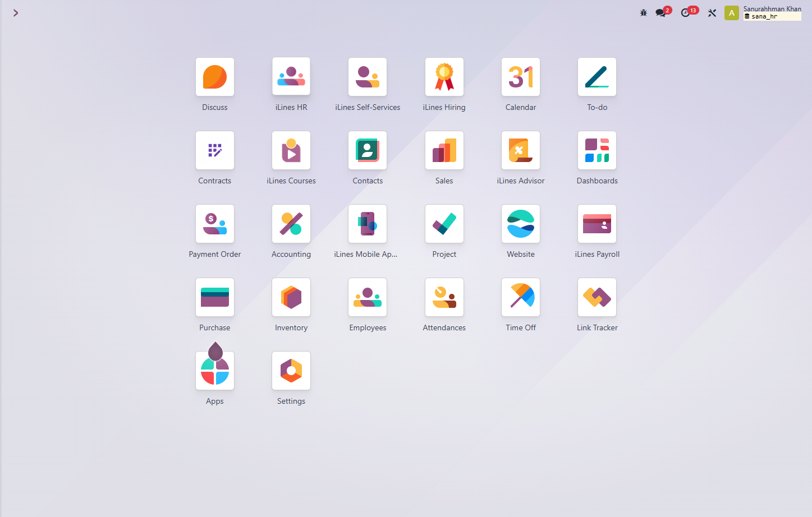The height and width of the screenshot is (517, 812).
Task: Launch the iLines HR app
Action: 291,77
